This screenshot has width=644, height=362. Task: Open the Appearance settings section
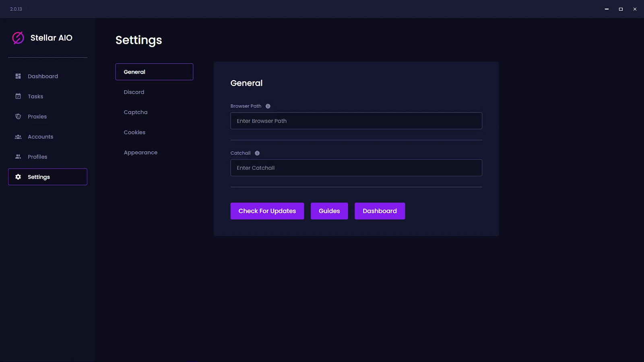[140, 152]
